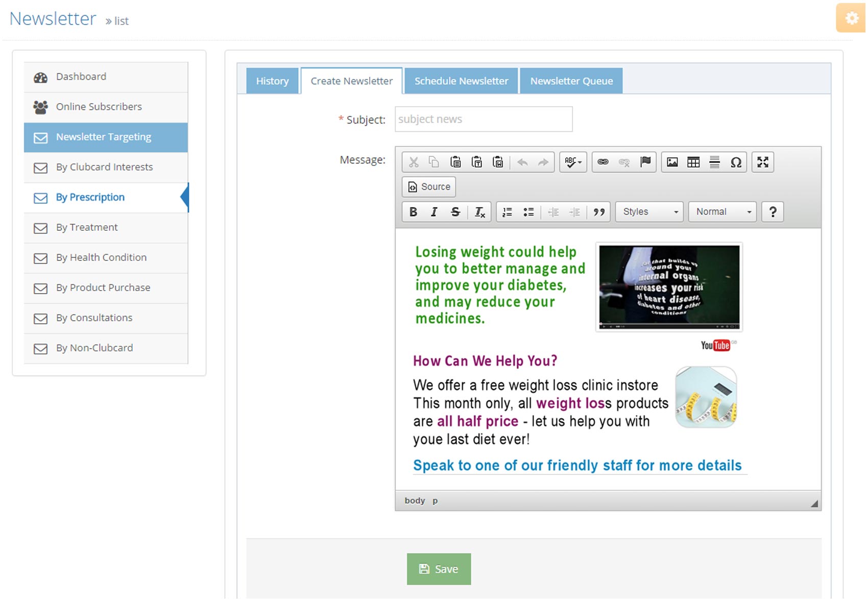This screenshot has height=599, width=868.
Task: Insert a numbered list
Action: click(x=507, y=212)
